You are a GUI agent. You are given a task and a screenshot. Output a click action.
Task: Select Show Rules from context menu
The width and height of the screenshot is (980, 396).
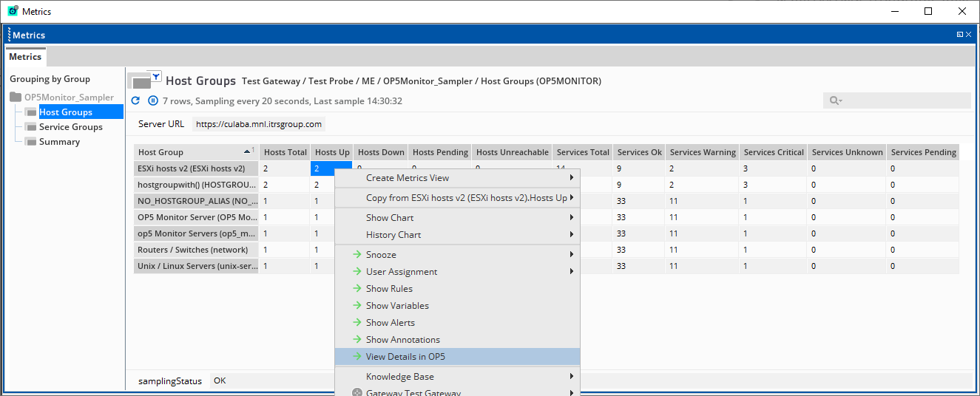389,289
